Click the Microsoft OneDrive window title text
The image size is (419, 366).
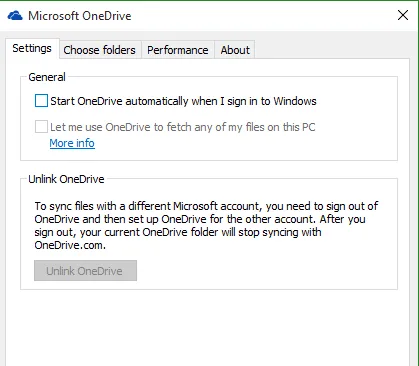pos(80,16)
